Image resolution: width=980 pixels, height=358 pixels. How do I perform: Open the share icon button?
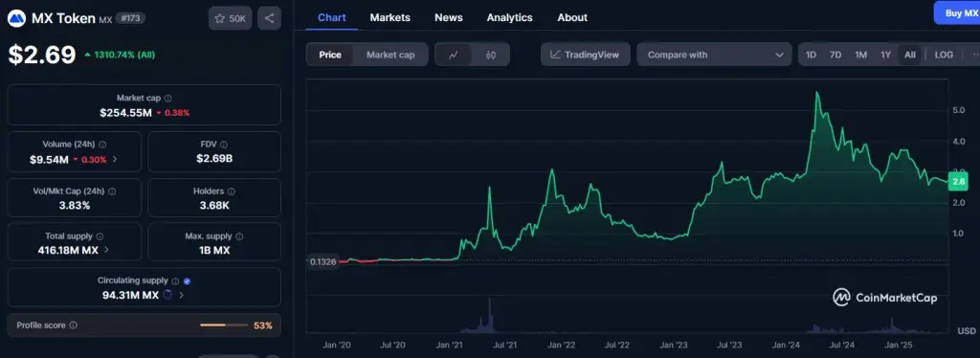(x=269, y=18)
